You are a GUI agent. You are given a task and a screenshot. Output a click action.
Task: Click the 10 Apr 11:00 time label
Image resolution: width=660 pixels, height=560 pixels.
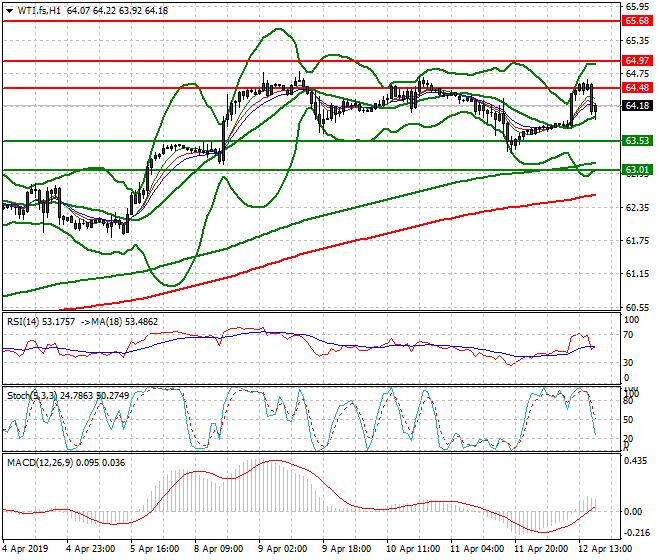pos(414,550)
